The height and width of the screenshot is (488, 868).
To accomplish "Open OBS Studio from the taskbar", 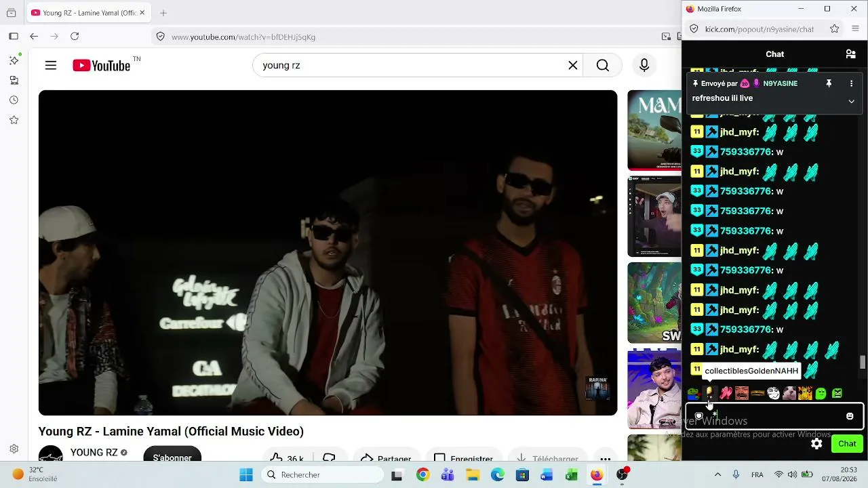I will coord(622,475).
